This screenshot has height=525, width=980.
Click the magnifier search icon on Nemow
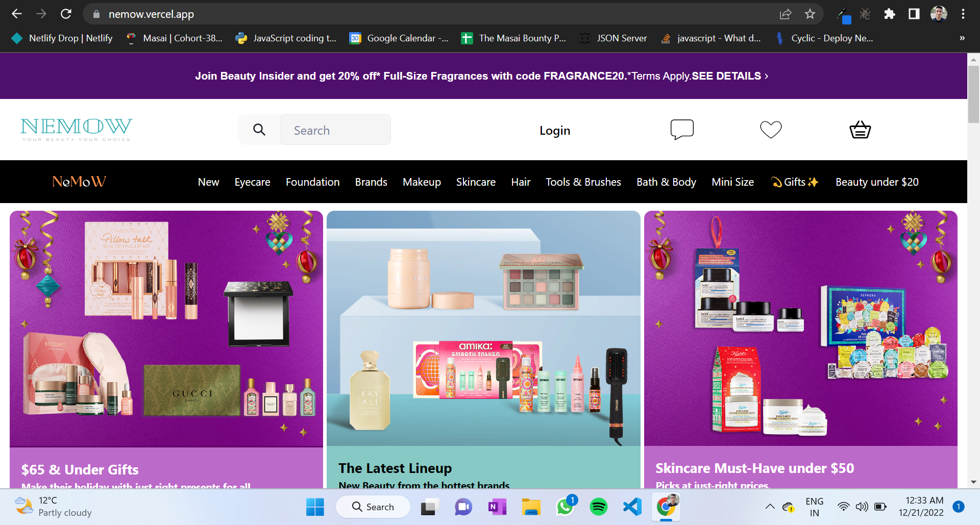(x=259, y=130)
